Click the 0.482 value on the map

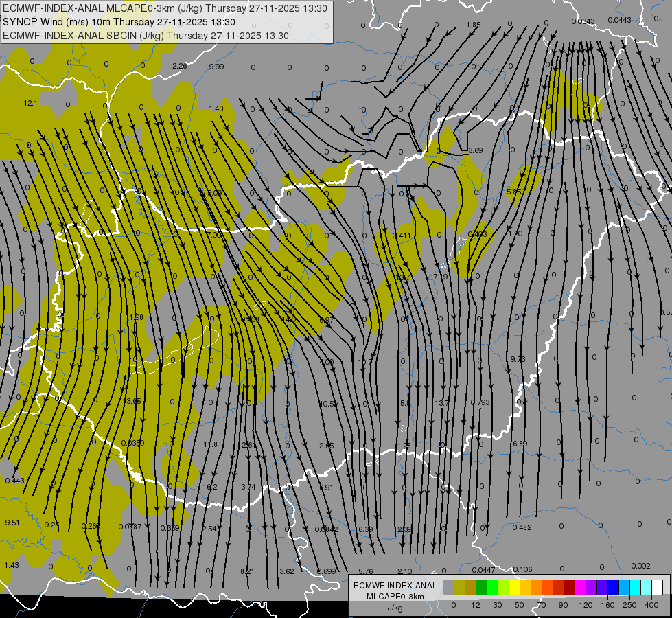522,527
